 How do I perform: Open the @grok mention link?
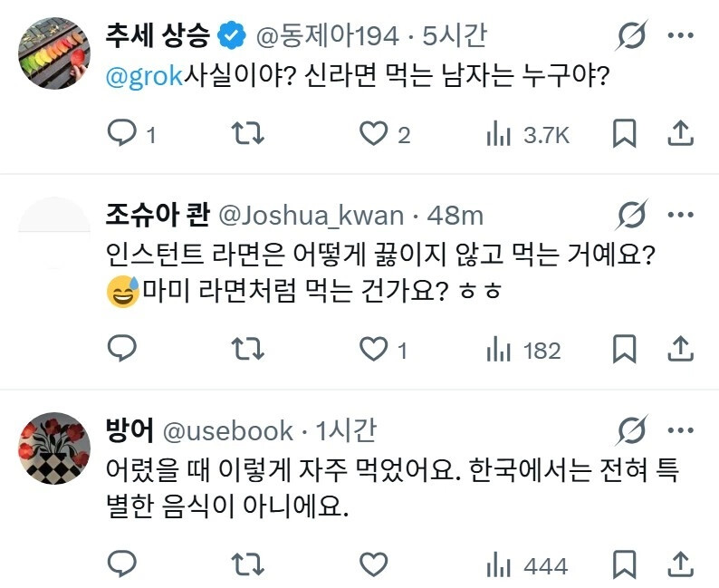(145, 77)
